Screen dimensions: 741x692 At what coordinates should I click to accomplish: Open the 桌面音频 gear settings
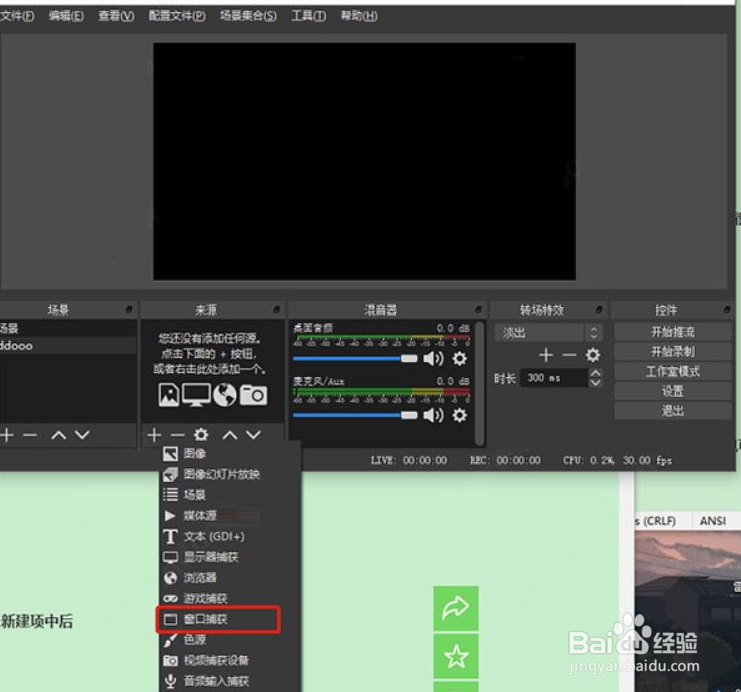[459, 359]
